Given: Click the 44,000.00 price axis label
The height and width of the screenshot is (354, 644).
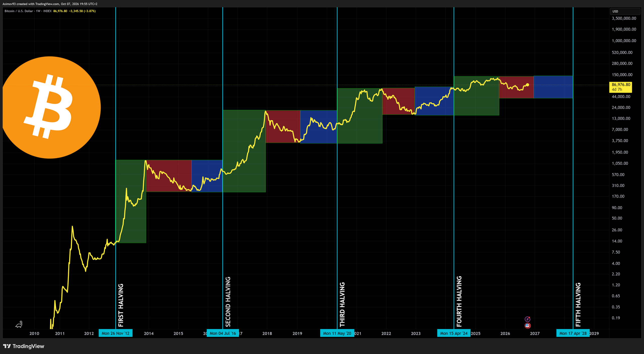Looking at the screenshot, I should pos(621,97).
